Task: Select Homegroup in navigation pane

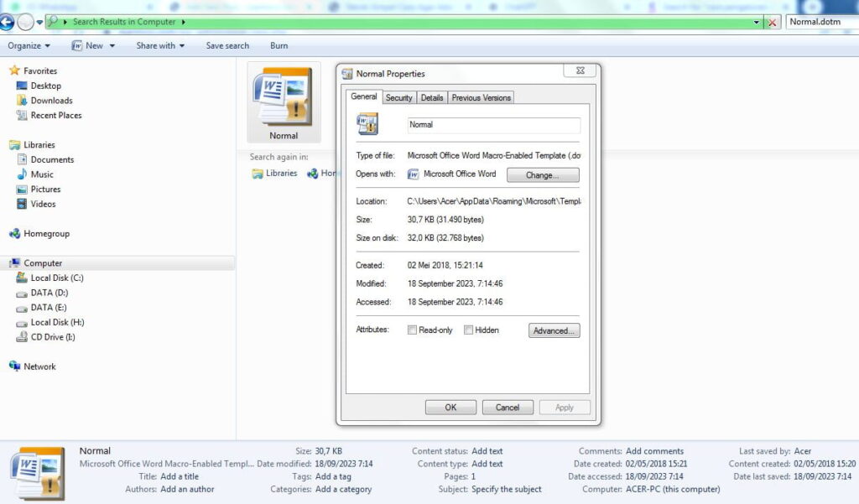Action: pyautogui.click(x=46, y=233)
